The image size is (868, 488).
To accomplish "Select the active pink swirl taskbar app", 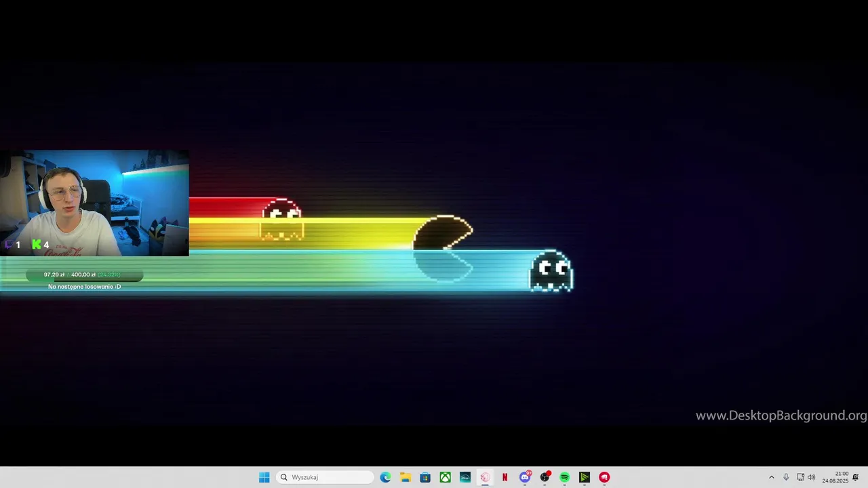I will (485, 477).
